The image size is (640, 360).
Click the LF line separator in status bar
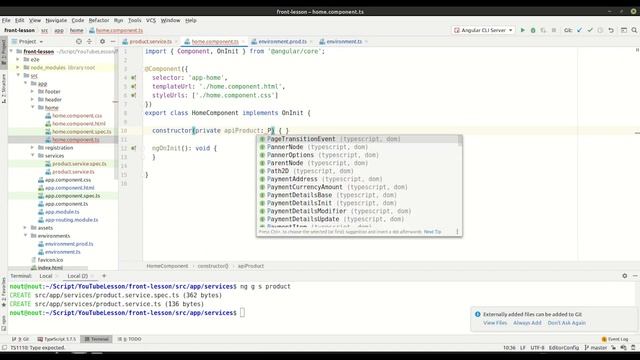[523, 348]
